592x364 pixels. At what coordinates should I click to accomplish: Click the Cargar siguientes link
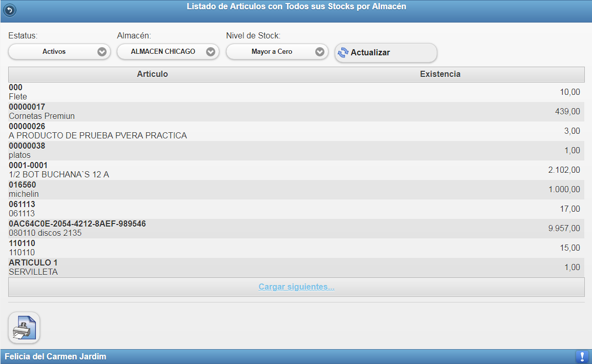point(296,287)
